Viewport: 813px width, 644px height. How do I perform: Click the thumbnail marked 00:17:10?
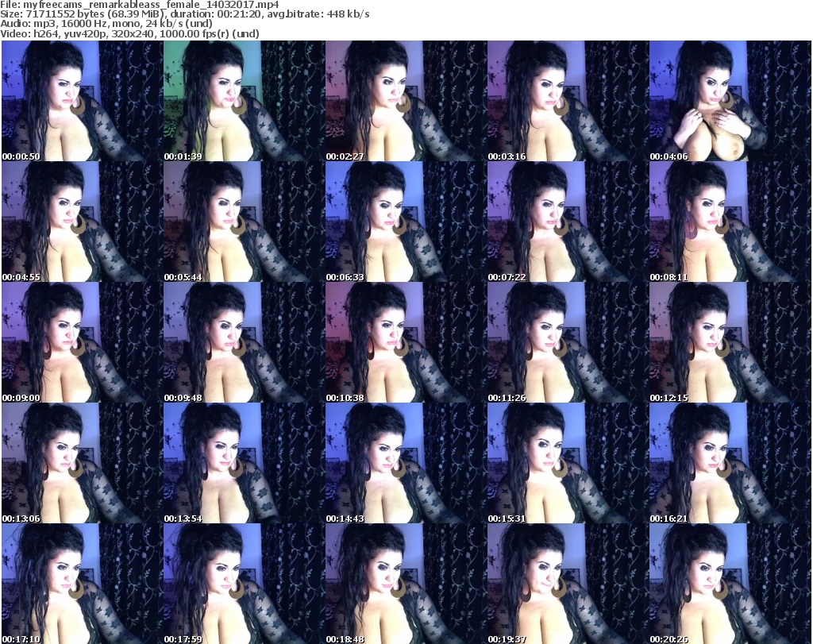(x=82, y=584)
